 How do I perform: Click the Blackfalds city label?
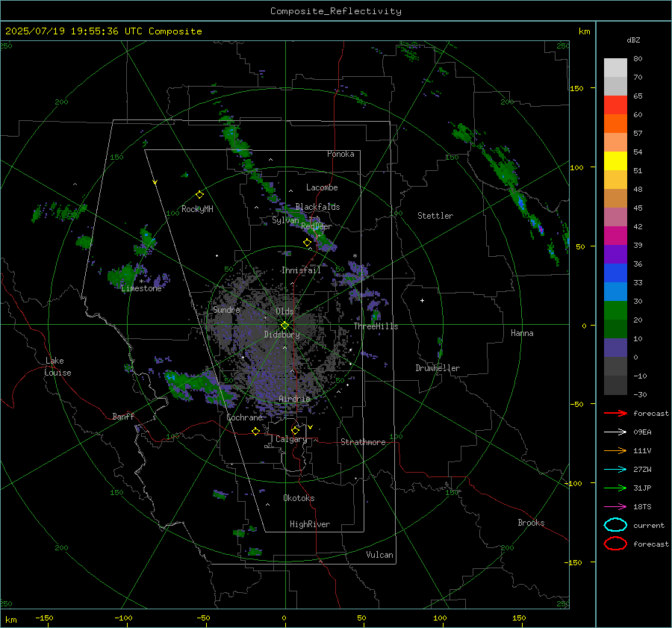(x=317, y=207)
